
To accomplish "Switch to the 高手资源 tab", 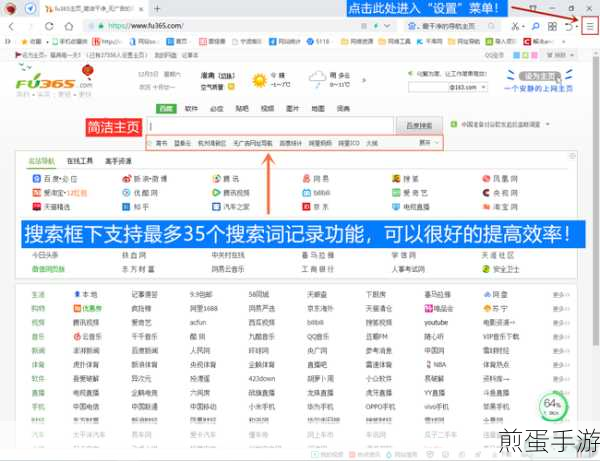I will click(x=118, y=161).
